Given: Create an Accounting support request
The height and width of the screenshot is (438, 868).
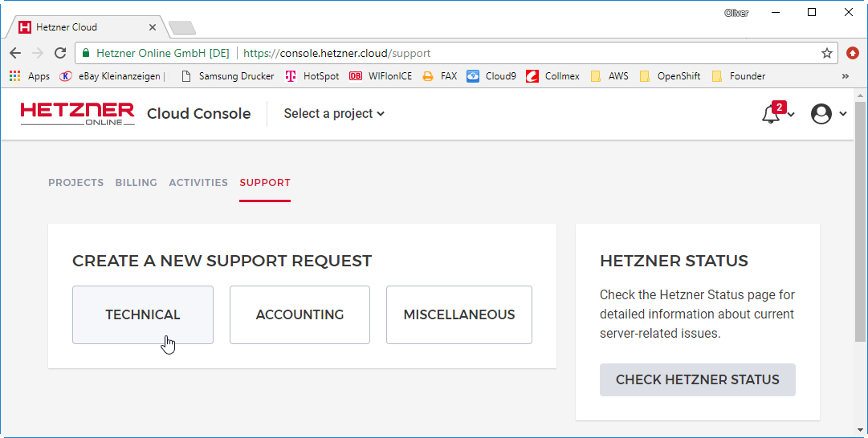Looking at the screenshot, I should [300, 314].
